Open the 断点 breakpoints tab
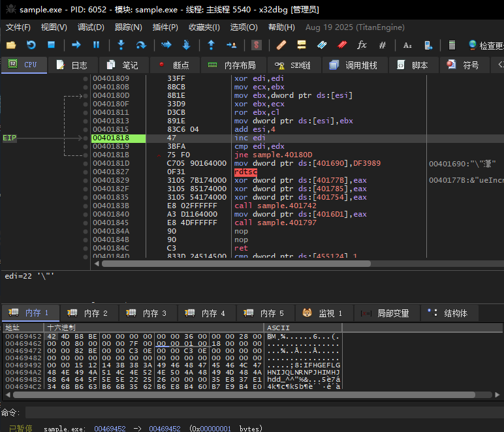Viewport: 504px width, 432px height. [x=174, y=65]
